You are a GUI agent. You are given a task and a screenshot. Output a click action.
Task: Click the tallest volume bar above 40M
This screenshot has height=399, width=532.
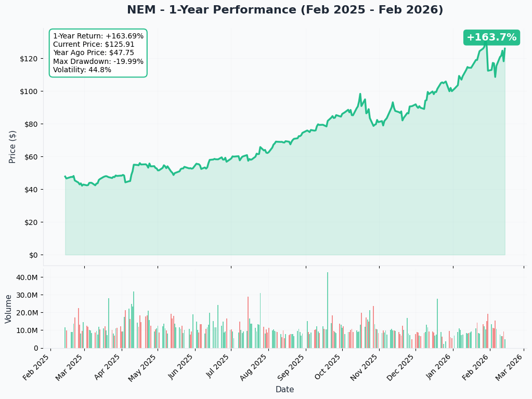tap(328, 310)
